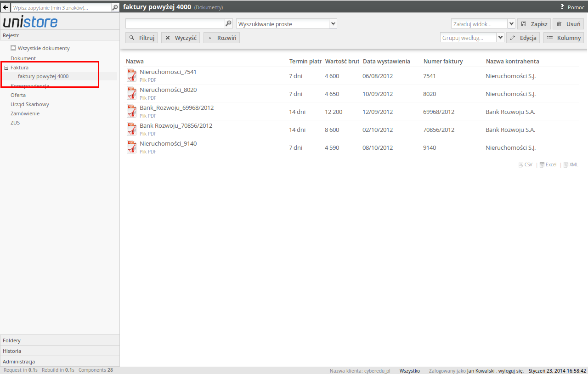Click the Edycja button
The width and height of the screenshot is (588, 374).
tap(523, 38)
